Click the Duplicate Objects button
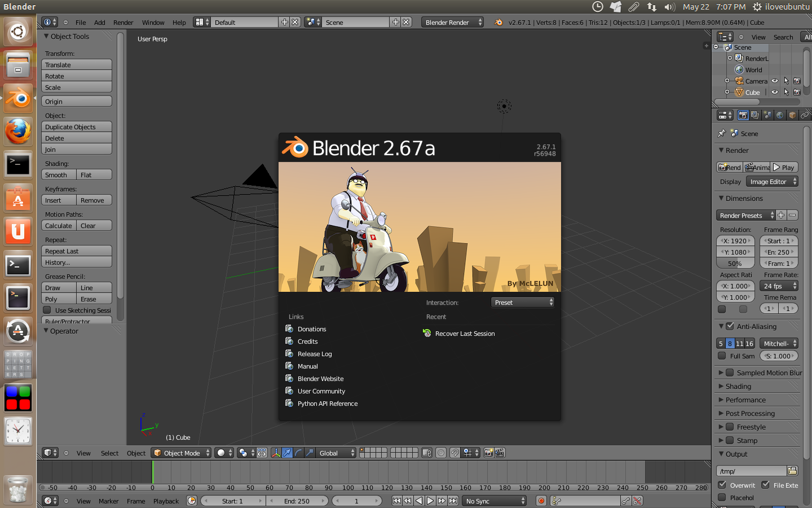Viewport: 812px width, 508px height. [x=77, y=126]
